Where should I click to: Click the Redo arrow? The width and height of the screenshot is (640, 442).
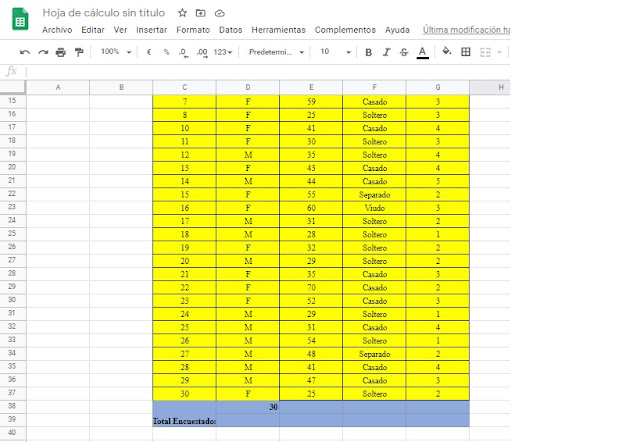point(43,52)
